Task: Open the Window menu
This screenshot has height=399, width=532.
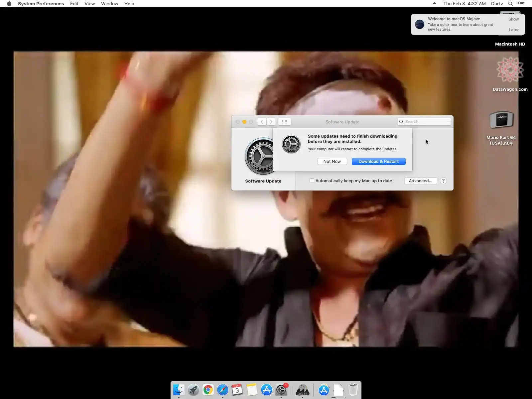Action: 110,4
